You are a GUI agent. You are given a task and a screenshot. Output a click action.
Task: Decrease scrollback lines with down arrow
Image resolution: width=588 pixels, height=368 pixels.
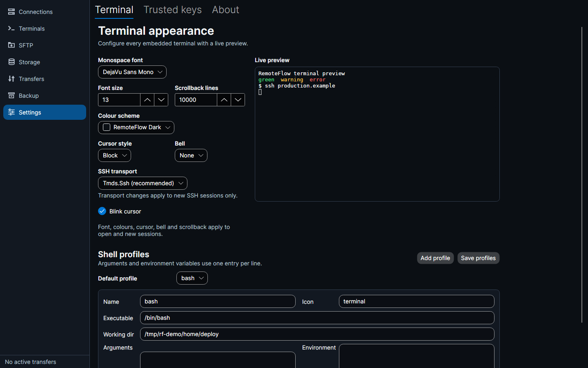pyautogui.click(x=238, y=100)
